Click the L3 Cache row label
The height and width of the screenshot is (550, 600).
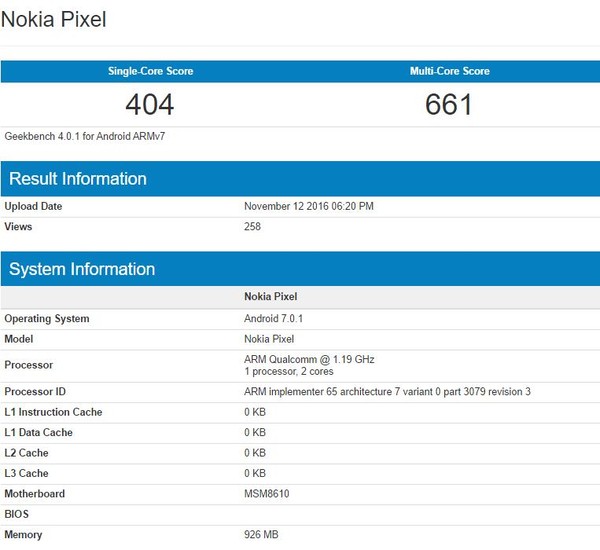click(x=29, y=473)
